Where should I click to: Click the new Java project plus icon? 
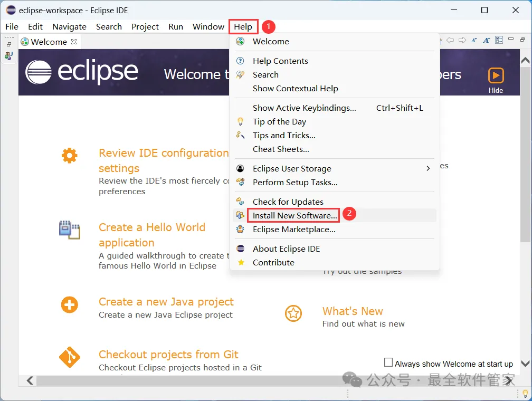[70, 304]
